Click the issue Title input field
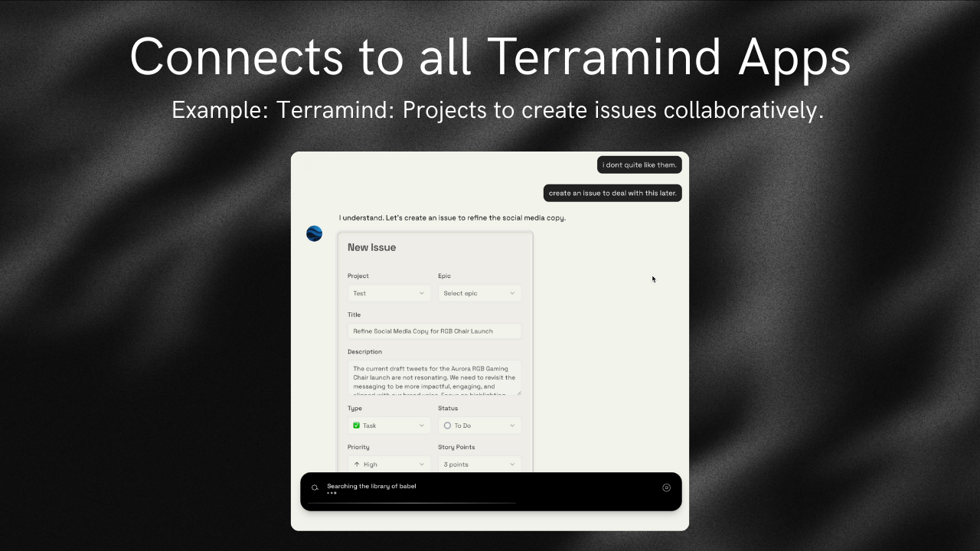This screenshot has width=980, height=551. (x=434, y=331)
